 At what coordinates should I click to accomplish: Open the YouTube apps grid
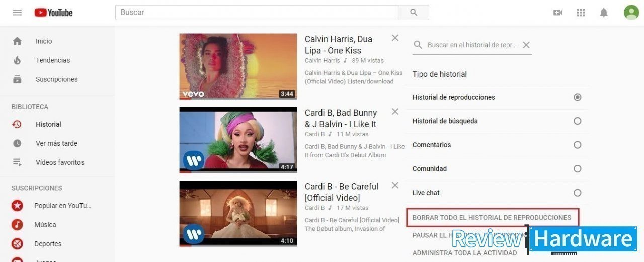[581, 13]
